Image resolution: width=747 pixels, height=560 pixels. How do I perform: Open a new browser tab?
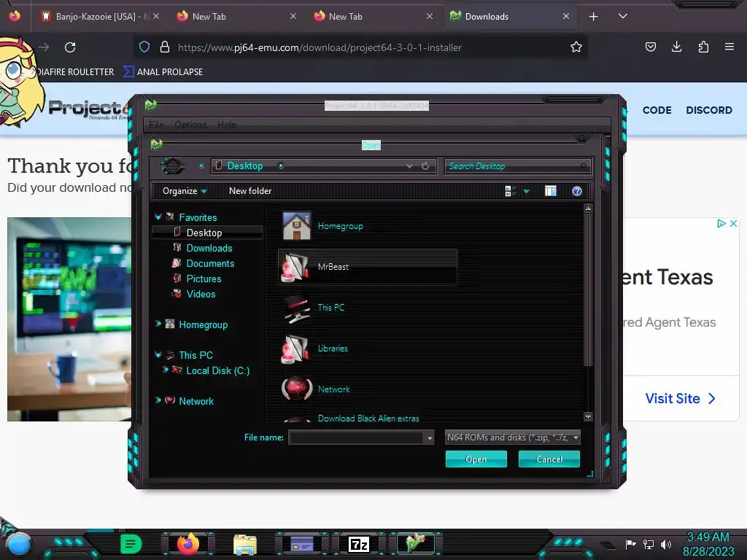click(593, 17)
